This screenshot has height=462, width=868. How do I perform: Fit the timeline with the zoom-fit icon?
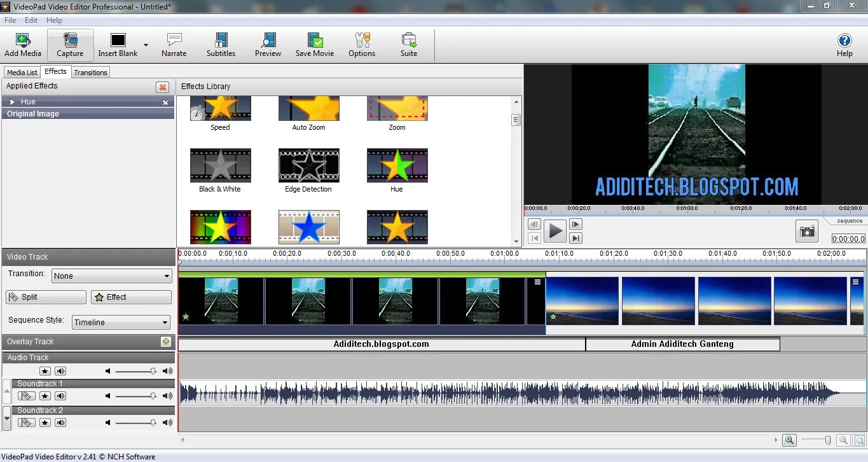(859, 440)
